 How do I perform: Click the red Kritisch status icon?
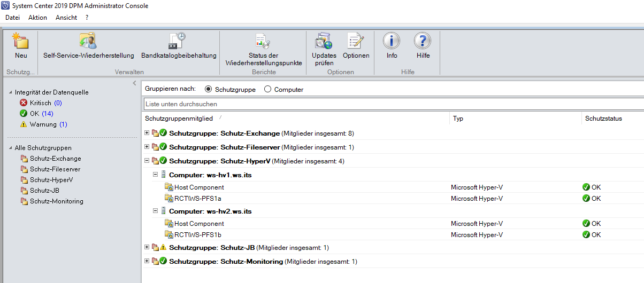click(x=24, y=103)
